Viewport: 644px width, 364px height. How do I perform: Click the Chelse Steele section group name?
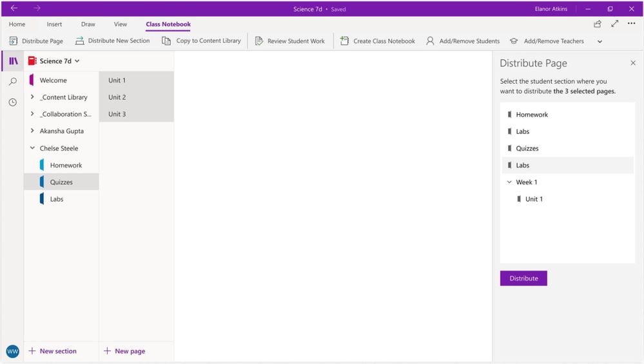[x=59, y=148]
